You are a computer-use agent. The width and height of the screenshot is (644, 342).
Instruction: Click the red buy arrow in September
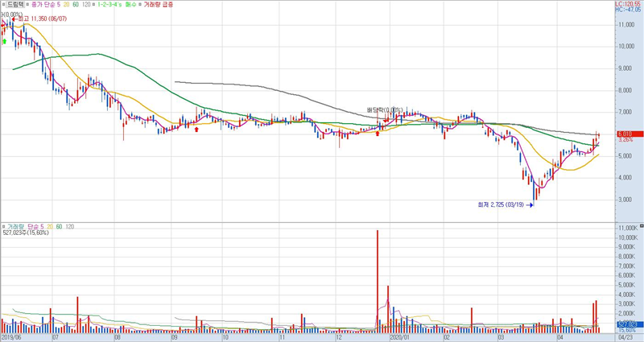click(196, 129)
